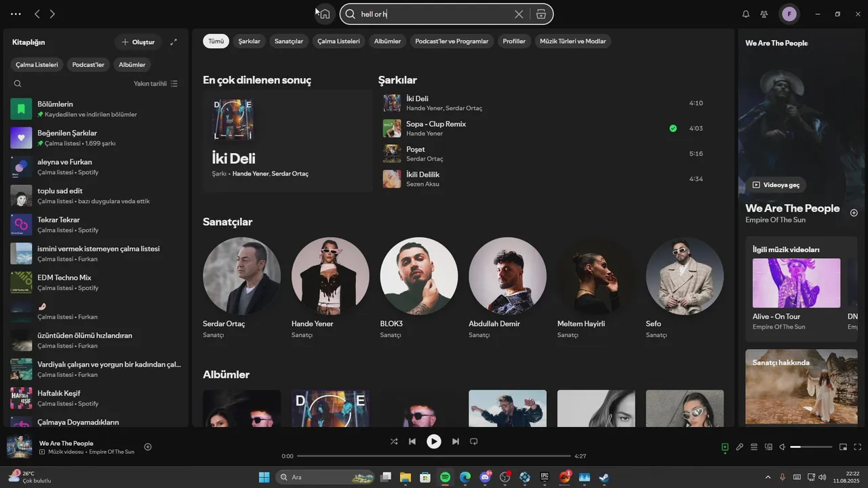Viewport: 868px width, 488px height.
Task: Go to Spotify home with the house icon
Action: coord(325,14)
